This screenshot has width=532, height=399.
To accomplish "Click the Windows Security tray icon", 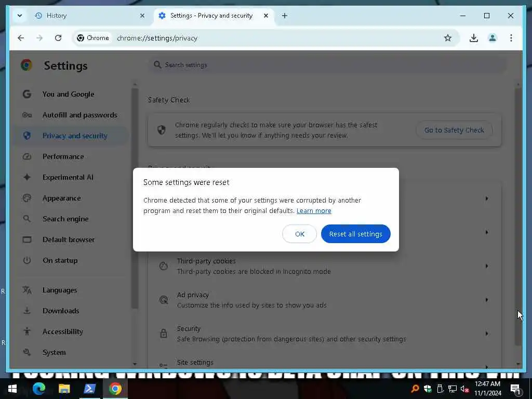I will coord(427,389).
